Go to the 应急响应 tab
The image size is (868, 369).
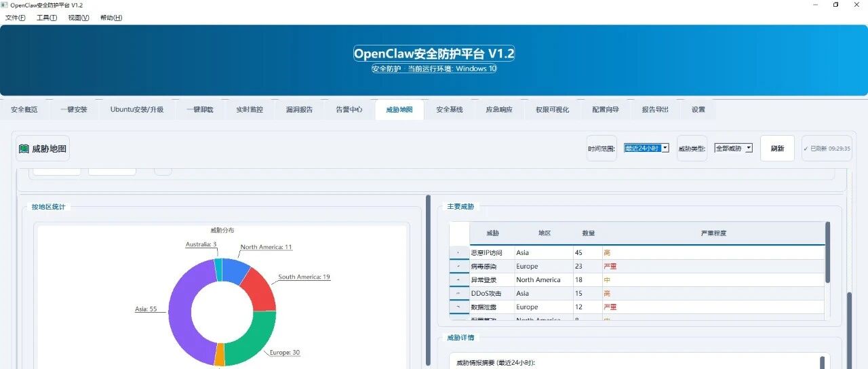pos(499,109)
